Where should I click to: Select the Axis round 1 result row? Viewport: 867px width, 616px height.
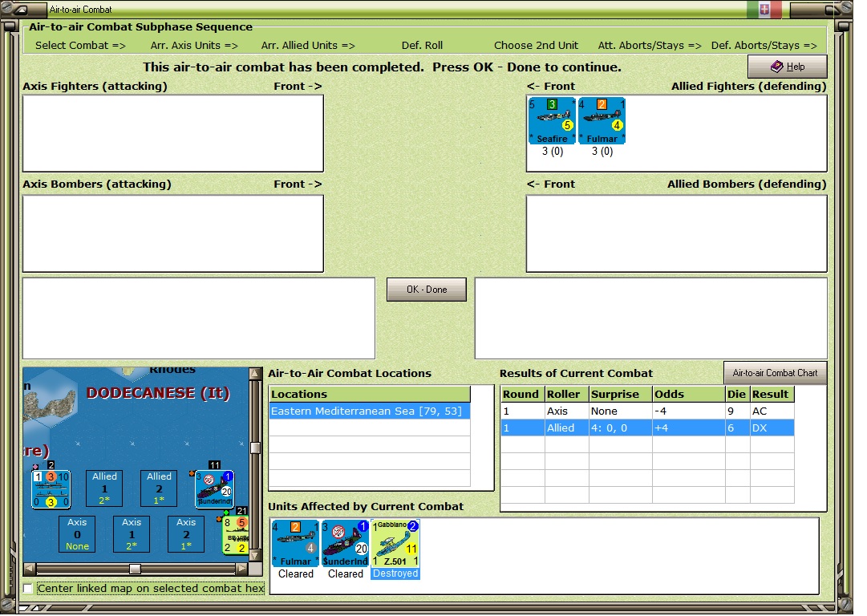point(647,411)
